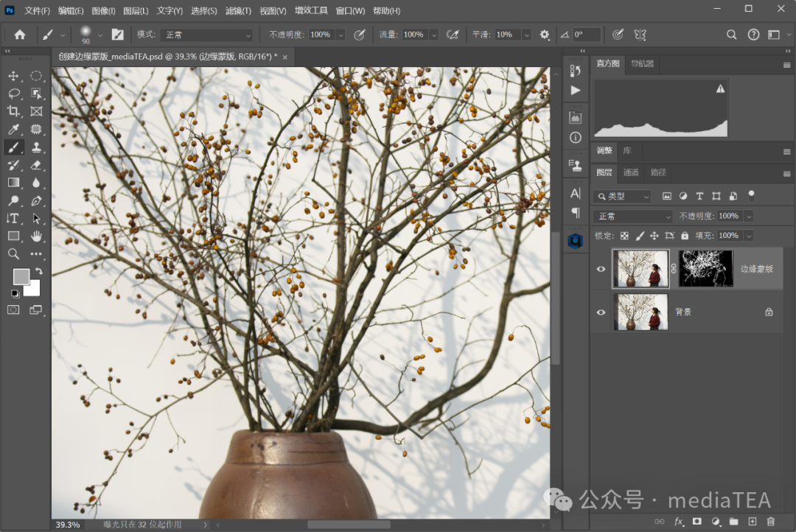This screenshot has width=796, height=532.
Task: Open the 滤镜(T) menu
Action: pyautogui.click(x=238, y=10)
